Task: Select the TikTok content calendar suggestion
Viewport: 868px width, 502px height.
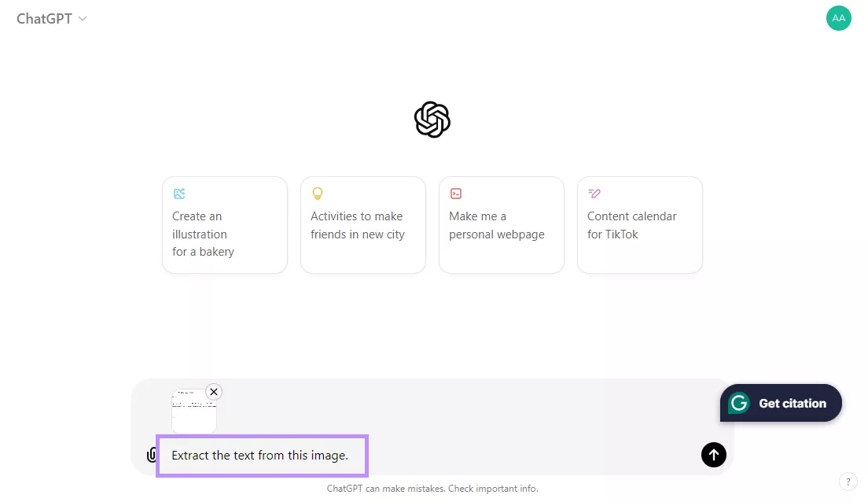Action: click(639, 225)
